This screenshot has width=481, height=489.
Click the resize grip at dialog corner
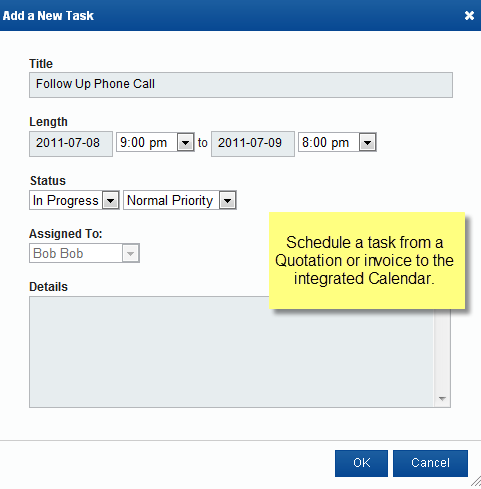pyautogui.click(x=476, y=482)
